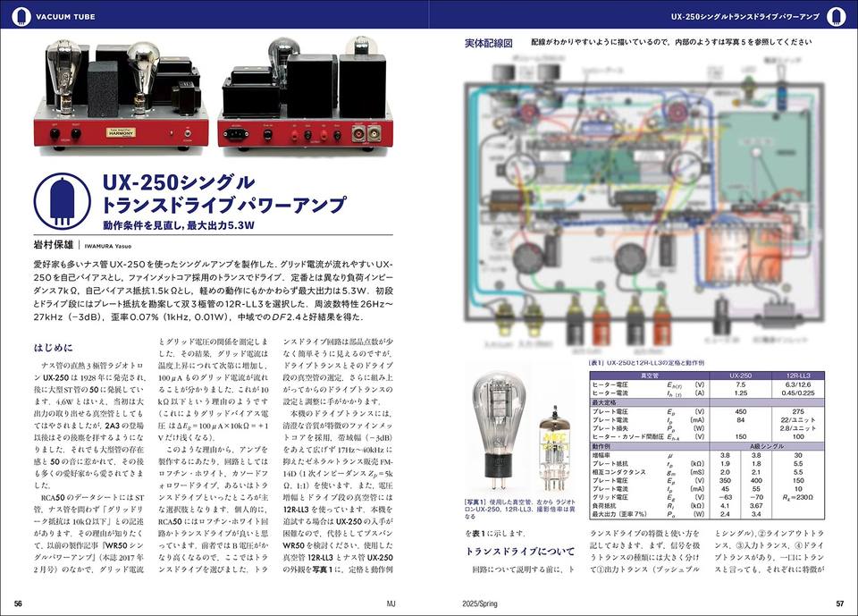
Task: Click the small 12R-LL3 tube photo
Action: pyautogui.click(x=554, y=449)
